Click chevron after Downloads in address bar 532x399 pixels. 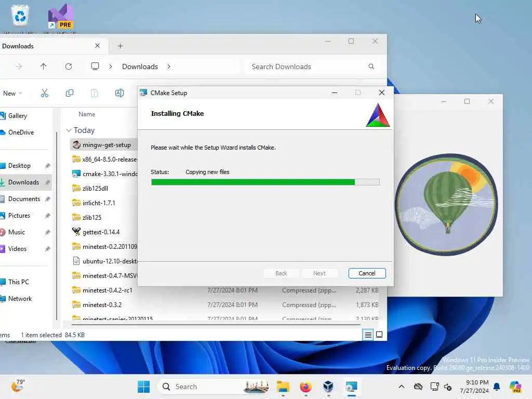coord(169,66)
